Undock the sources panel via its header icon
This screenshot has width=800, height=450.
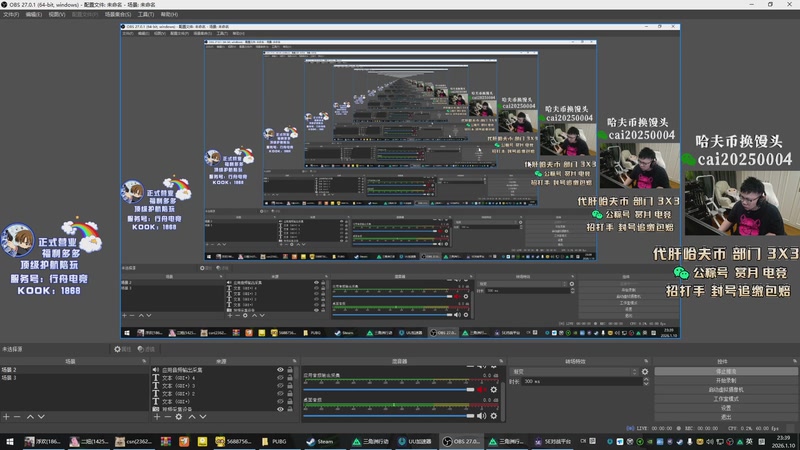(294, 361)
